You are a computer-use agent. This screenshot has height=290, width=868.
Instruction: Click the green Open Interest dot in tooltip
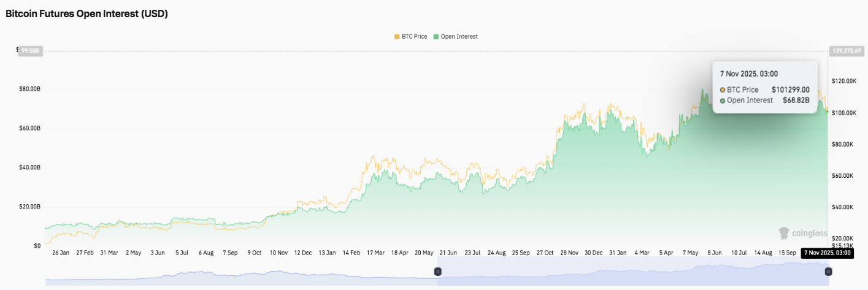[x=723, y=101]
